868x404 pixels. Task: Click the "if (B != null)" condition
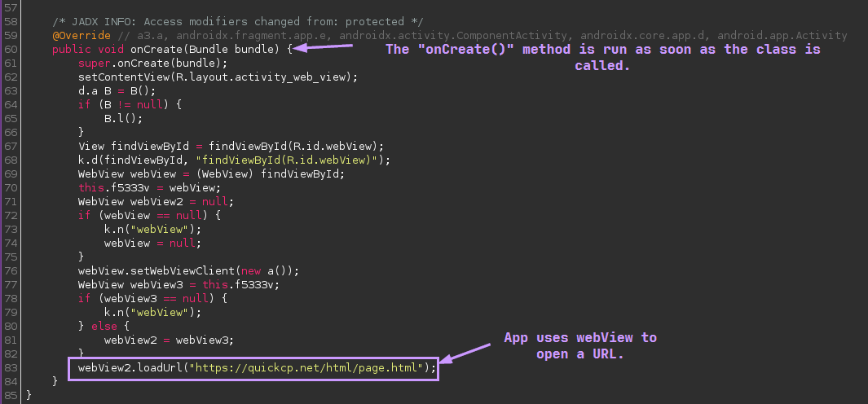click(123, 104)
